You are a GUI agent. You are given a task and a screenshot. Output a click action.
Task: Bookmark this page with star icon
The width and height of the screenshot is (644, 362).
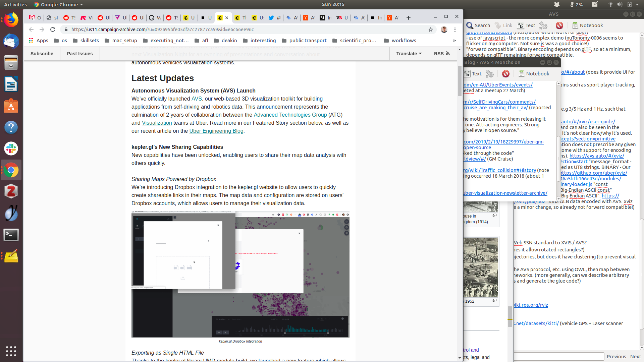click(x=431, y=29)
